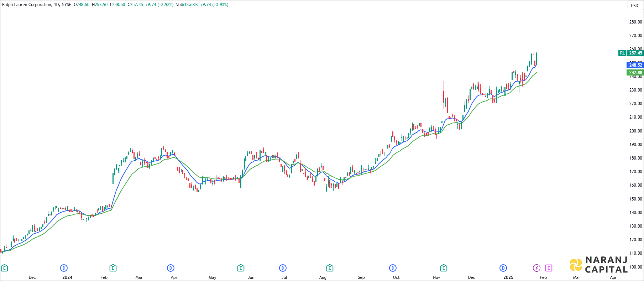Click the Vol 613.68K volume readout
Image resolution: width=644 pixels, height=281 pixels.
(187, 5)
